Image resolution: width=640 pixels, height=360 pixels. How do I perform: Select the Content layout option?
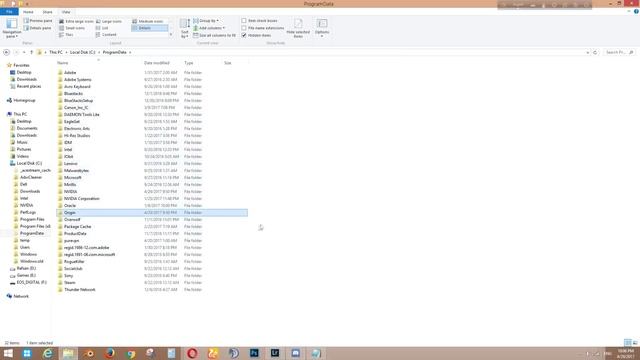(x=106, y=35)
